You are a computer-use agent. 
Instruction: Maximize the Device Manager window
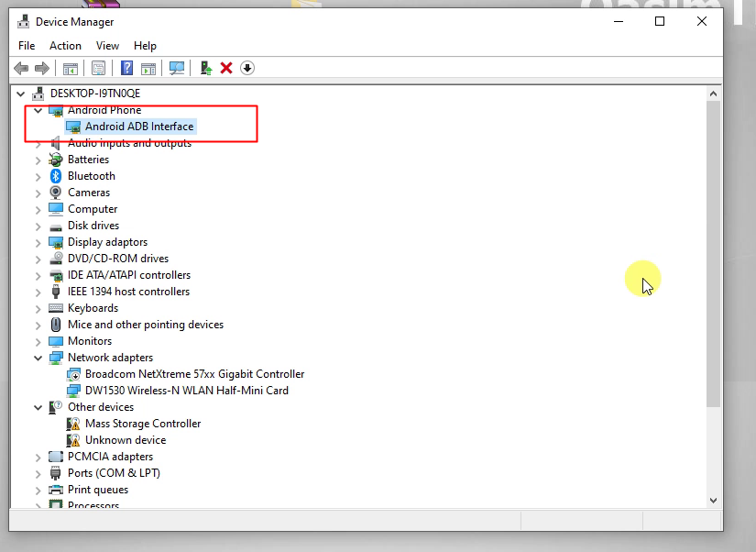click(x=660, y=21)
